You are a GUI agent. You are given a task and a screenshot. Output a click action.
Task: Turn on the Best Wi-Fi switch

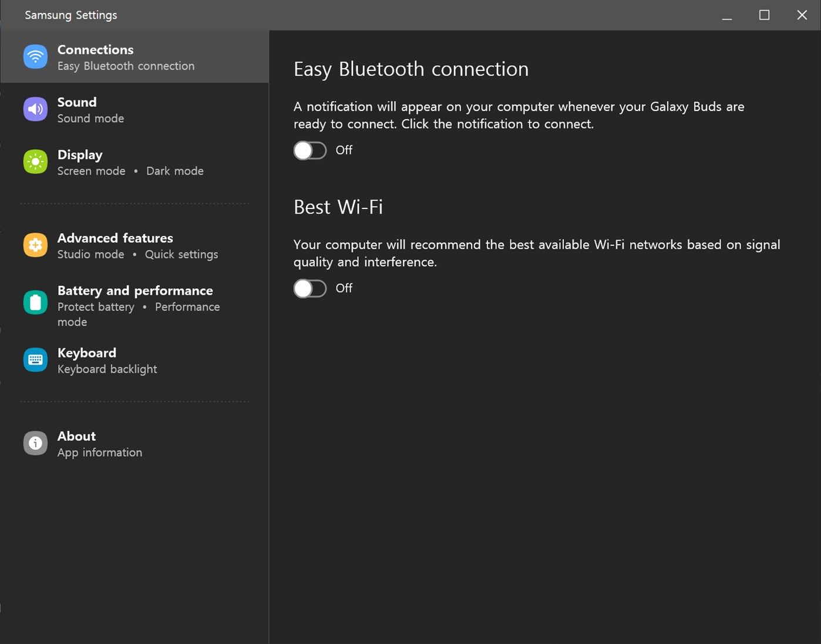point(310,288)
